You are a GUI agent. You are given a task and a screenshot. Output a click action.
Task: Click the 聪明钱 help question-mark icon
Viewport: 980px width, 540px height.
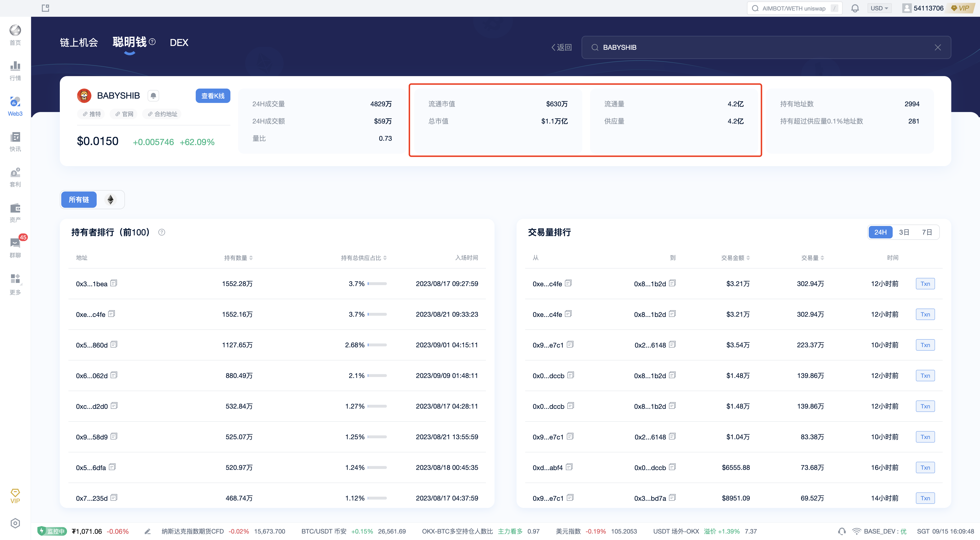click(x=152, y=41)
